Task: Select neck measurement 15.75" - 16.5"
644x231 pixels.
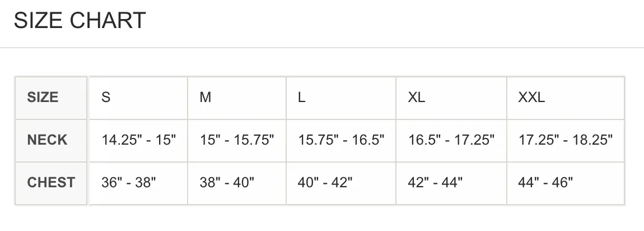Action: point(341,141)
